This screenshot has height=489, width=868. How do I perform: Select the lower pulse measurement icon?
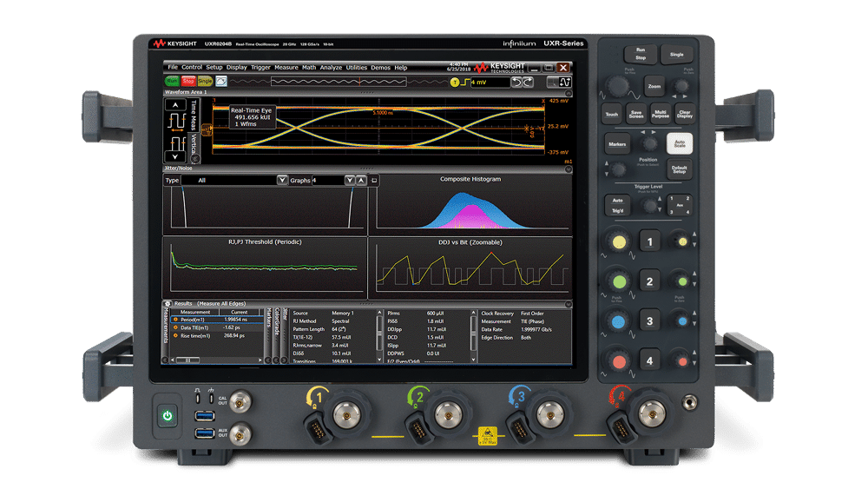coord(177,143)
